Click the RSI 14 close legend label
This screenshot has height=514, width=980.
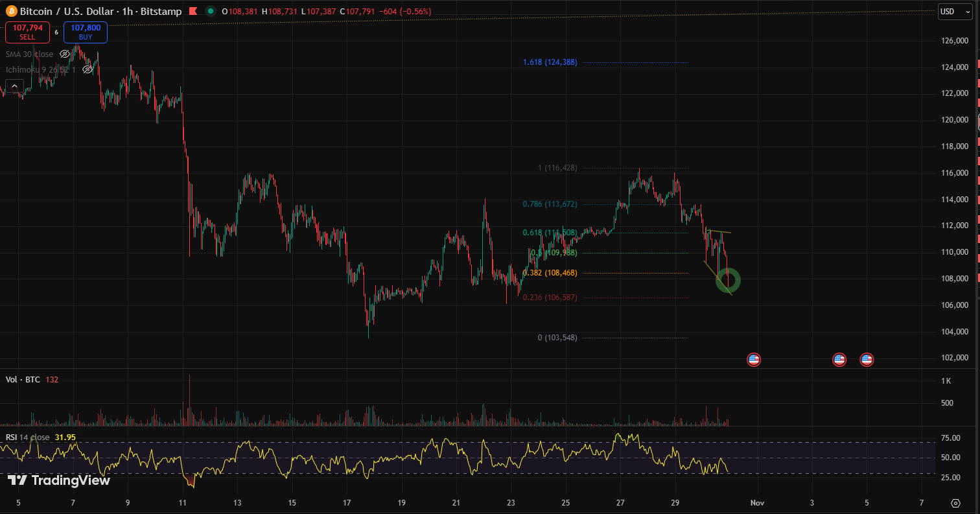(27, 437)
